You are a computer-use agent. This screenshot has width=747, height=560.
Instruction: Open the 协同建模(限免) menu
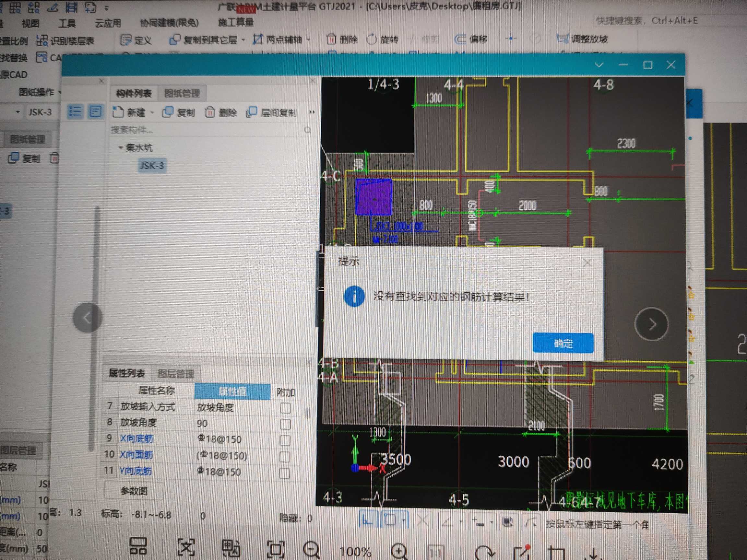tap(169, 23)
